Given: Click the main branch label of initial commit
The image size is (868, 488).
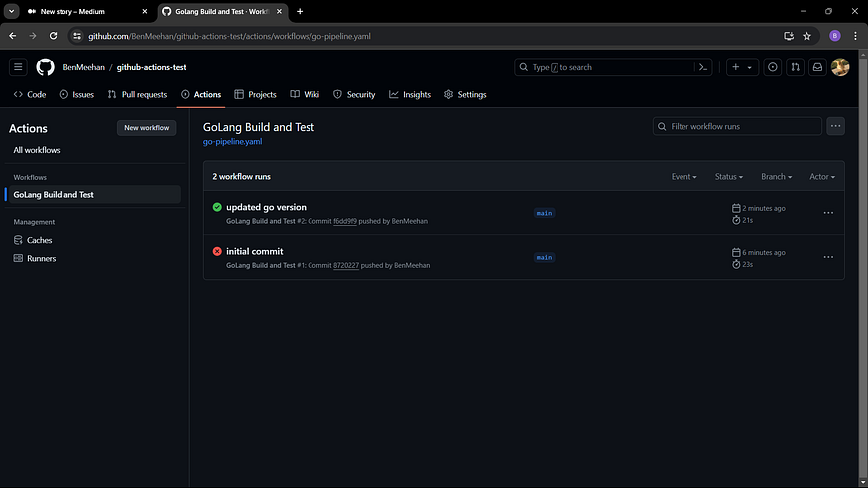Looking at the screenshot, I should pyautogui.click(x=544, y=257).
